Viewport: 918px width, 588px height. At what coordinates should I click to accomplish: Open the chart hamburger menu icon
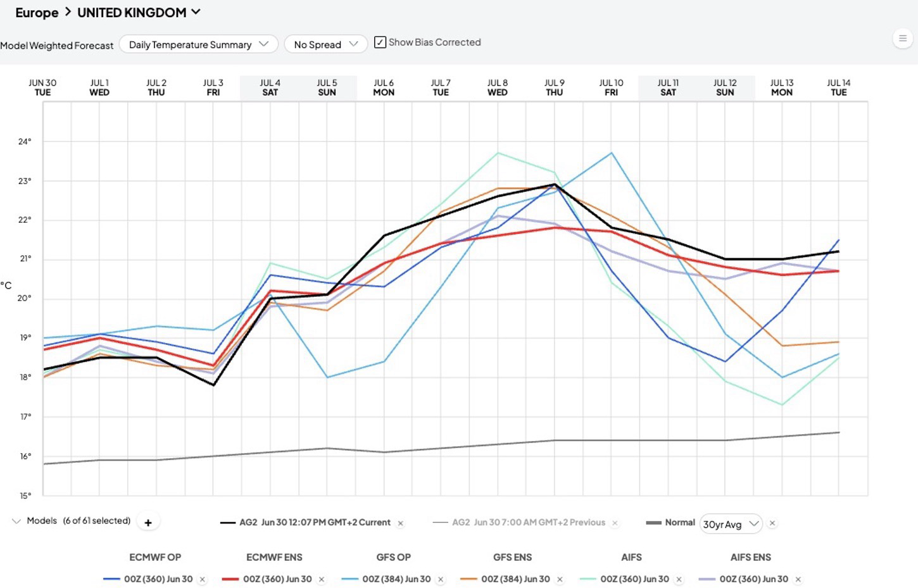pos(903,39)
